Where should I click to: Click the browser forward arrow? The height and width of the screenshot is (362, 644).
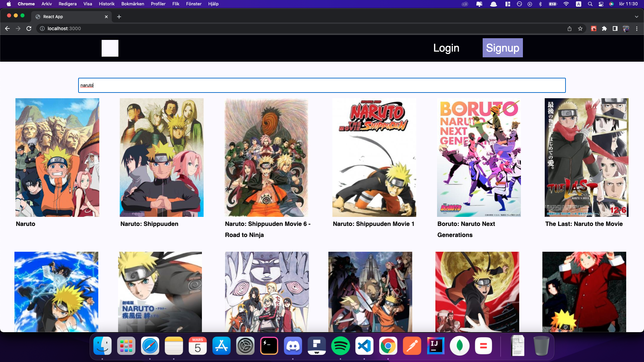tap(18, 28)
